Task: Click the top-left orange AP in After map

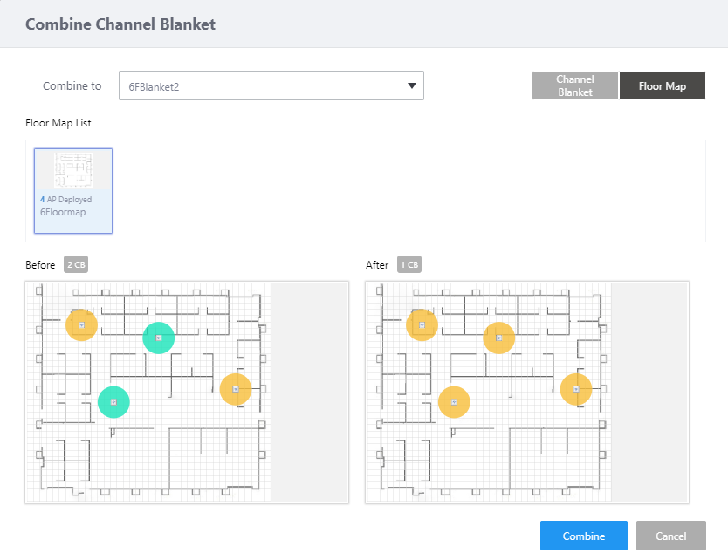Action: click(422, 325)
